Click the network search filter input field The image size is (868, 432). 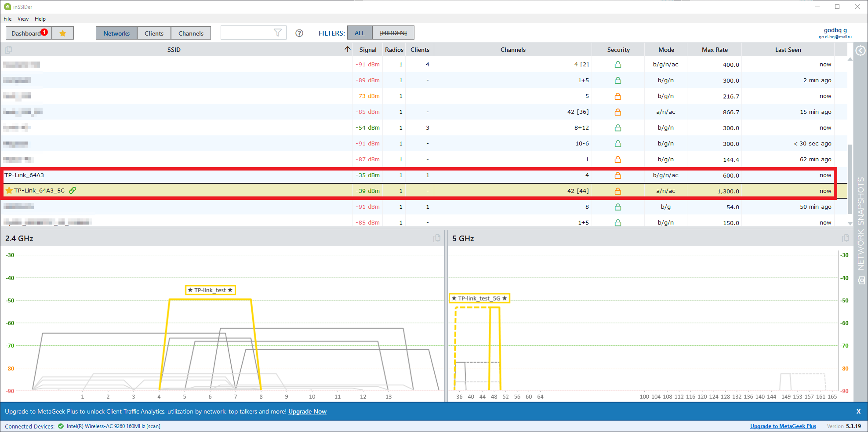point(246,33)
